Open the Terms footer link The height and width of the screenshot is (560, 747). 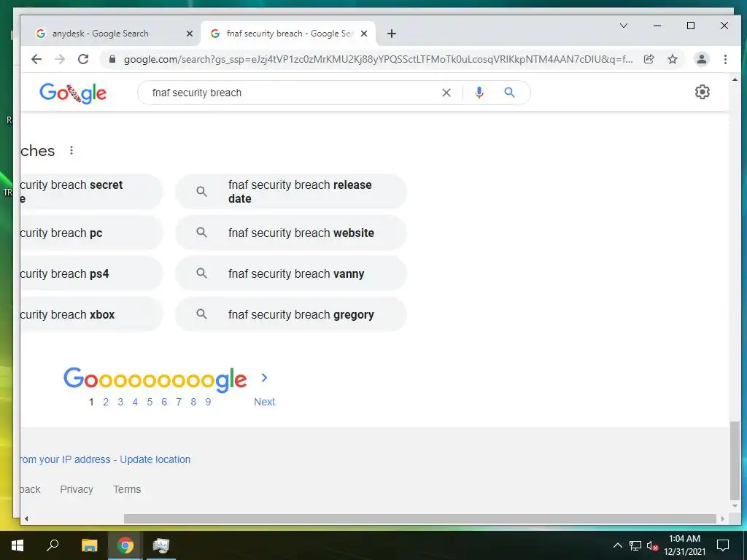(x=127, y=489)
